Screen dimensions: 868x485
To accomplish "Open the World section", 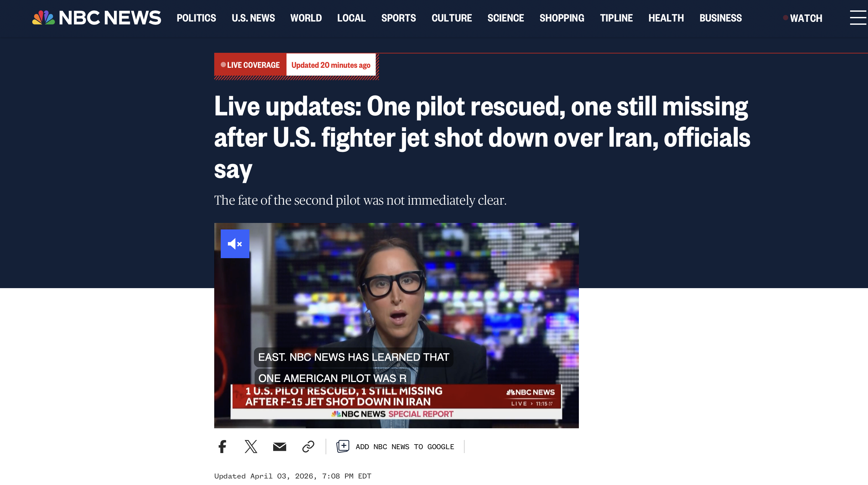I will [306, 18].
